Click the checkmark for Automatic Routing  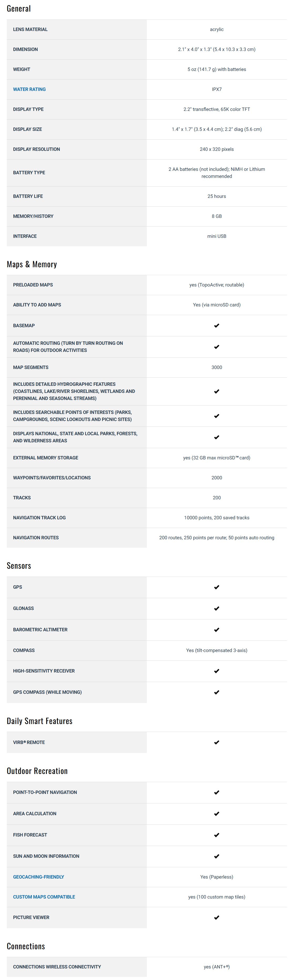tap(217, 347)
